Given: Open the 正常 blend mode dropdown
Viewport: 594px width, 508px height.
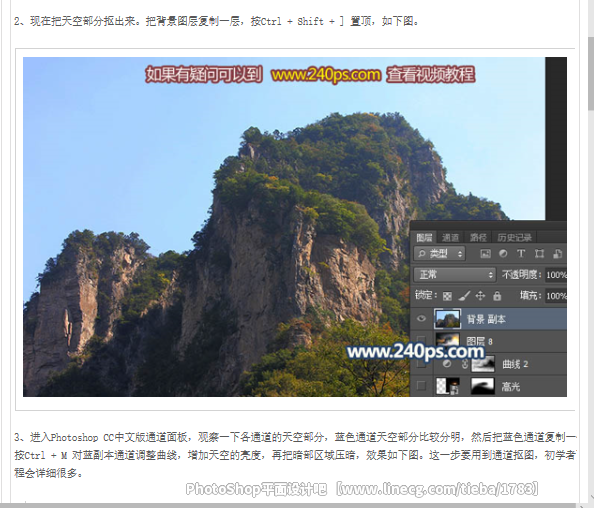Looking at the screenshot, I should click(454, 274).
